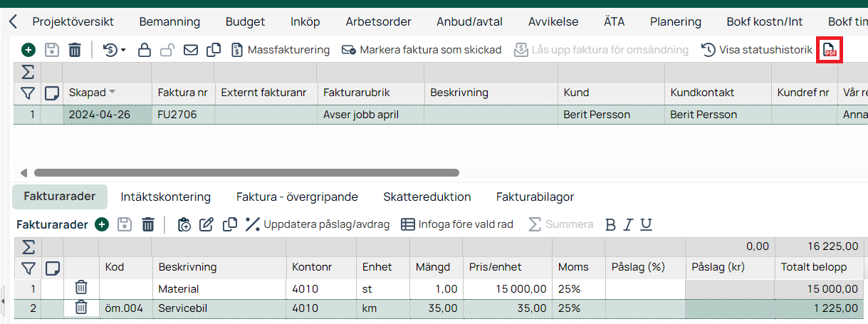Toggle underline formatting for invoice row
Screen dimensions: 868x324
(645, 224)
